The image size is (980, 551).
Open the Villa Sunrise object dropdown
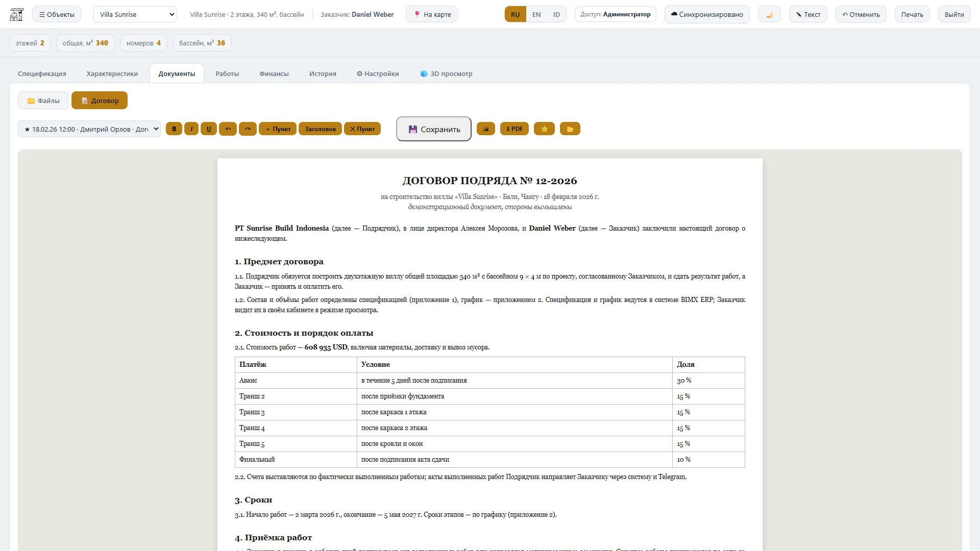click(135, 14)
